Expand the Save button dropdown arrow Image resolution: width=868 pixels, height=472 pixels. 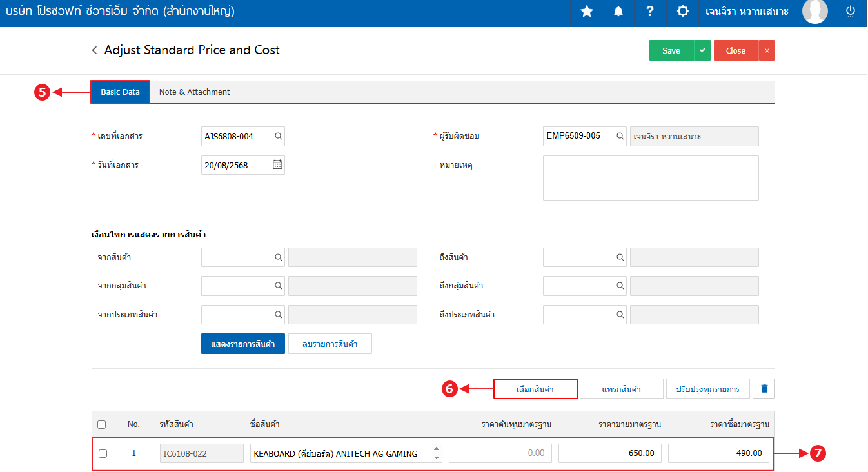(702, 50)
